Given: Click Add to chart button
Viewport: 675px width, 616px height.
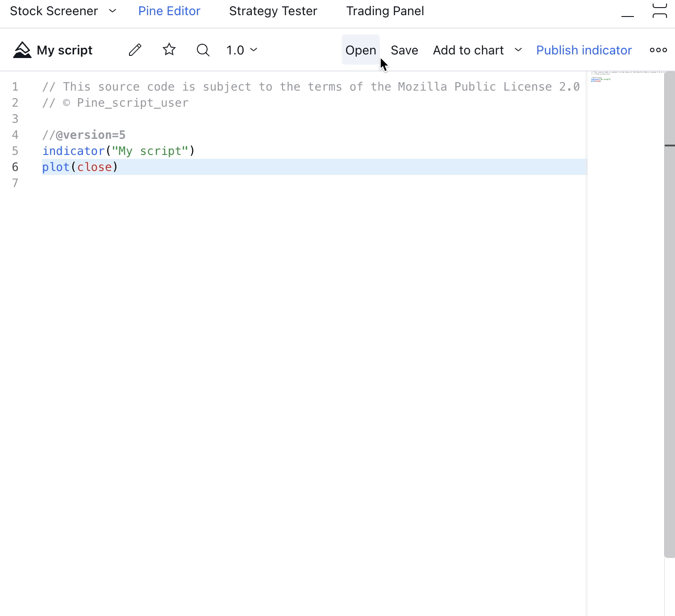Looking at the screenshot, I should (x=468, y=50).
